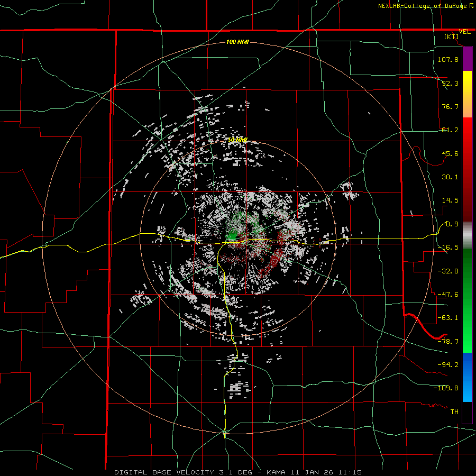The width and height of the screenshot is (476, 476).
Task: Click the 100 NMI range ring label
Action: click(237, 42)
